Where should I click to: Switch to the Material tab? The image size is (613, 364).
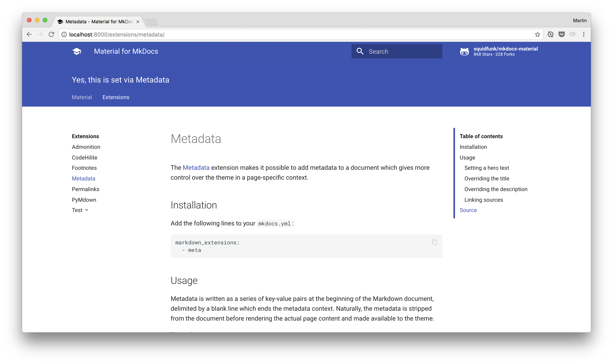pos(82,97)
